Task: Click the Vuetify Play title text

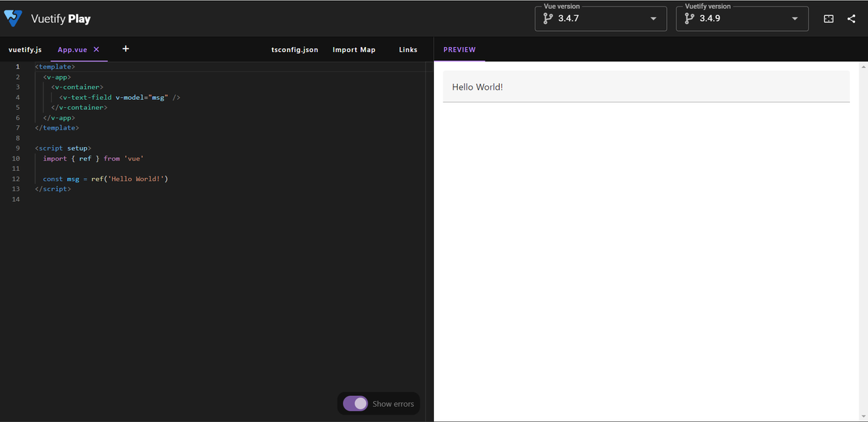Action: 61,19
